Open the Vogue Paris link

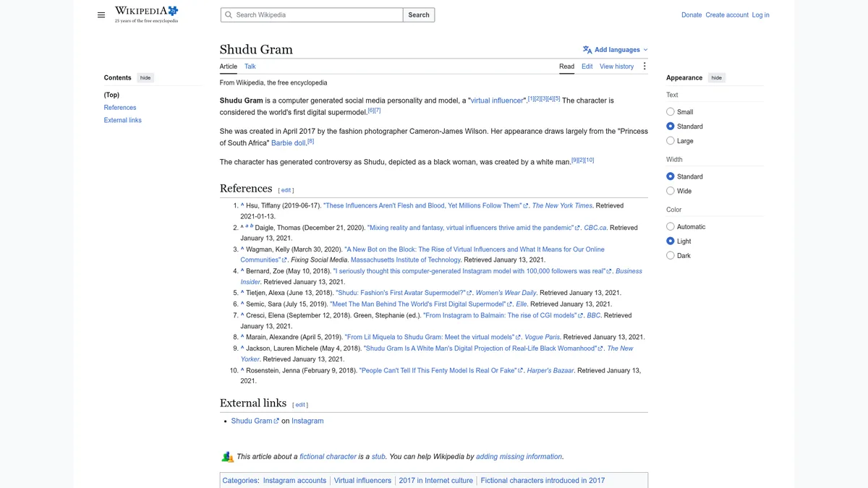click(x=542, y=338)
